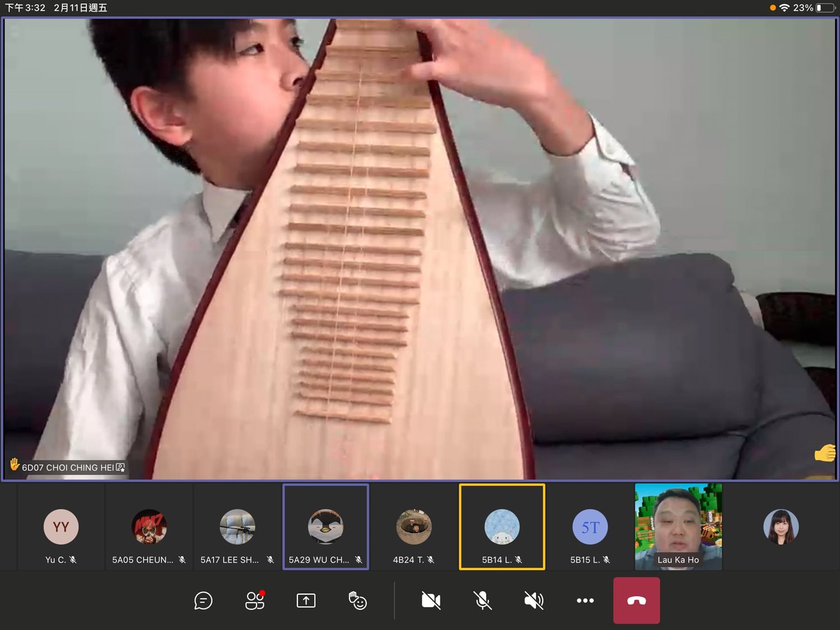Select Yu C. participant tile
Viewport: 840px width, 630px height.
pos(61,528)
